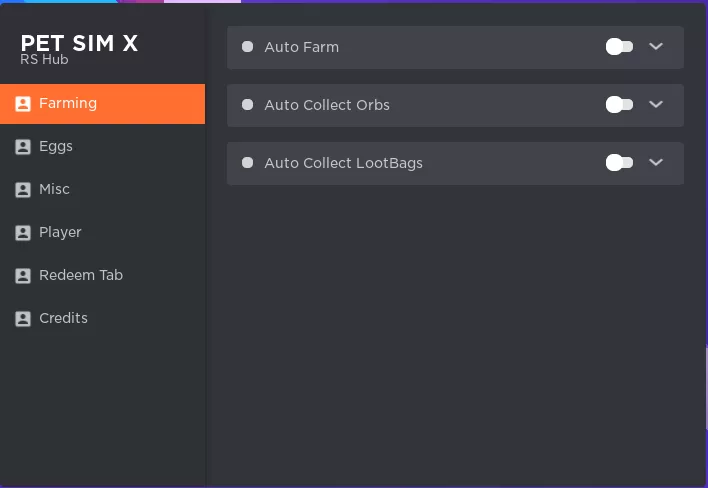The width and height of the screenshot is (708, 488).
Task: Expand the Auto Farm options chevron
Action: pyautogui.click(x=656, y=46)
